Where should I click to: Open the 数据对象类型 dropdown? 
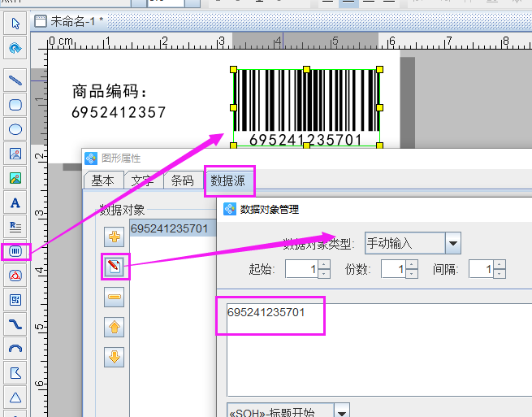tap(453, 243)
